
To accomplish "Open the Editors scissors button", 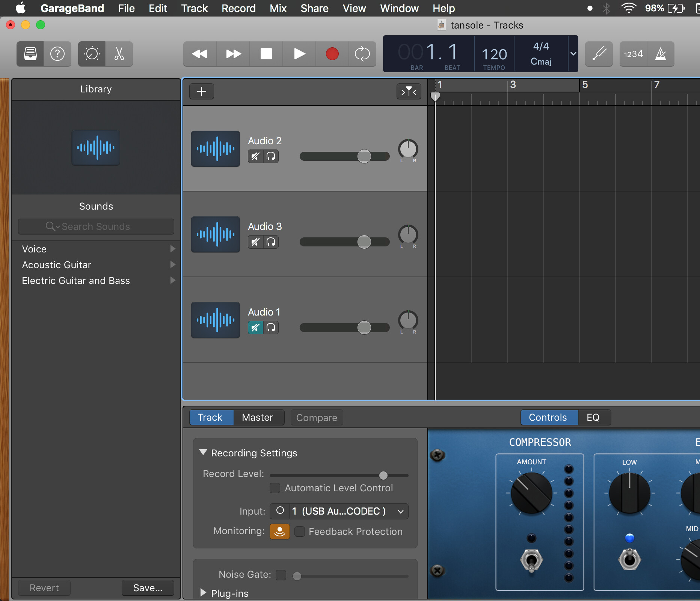I will pos(119,54).
